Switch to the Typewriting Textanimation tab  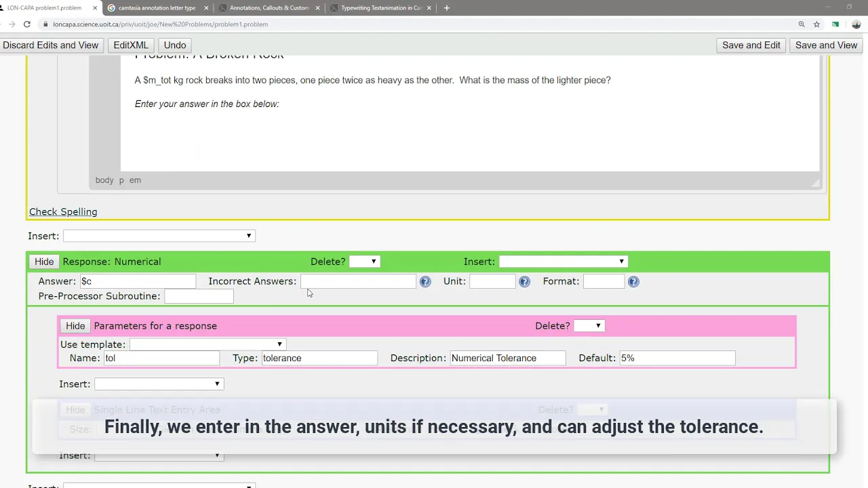381,8
